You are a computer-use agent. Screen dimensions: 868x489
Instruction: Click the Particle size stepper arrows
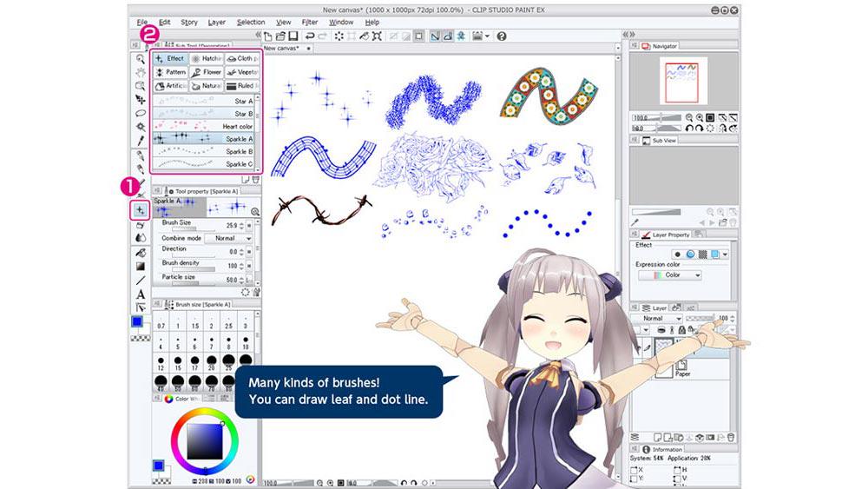(x=241, y=281)
